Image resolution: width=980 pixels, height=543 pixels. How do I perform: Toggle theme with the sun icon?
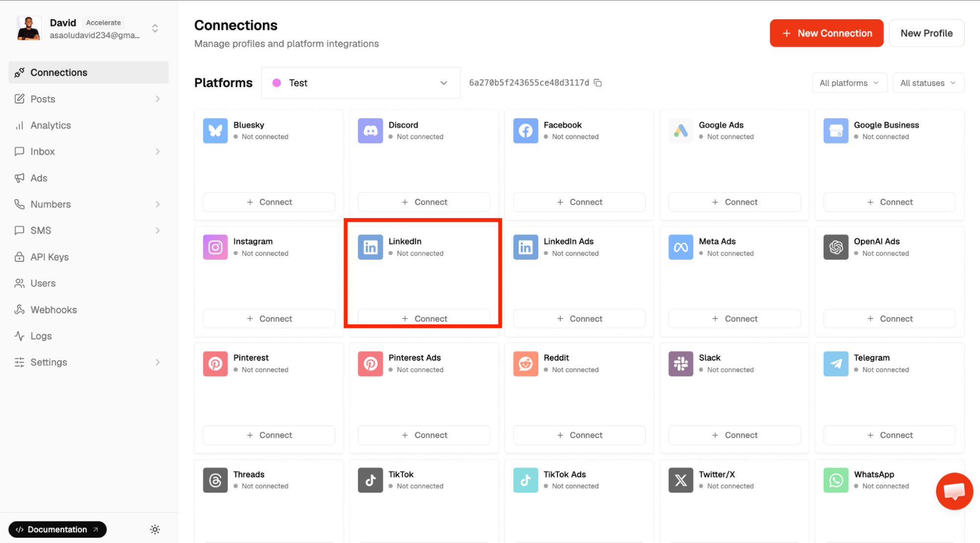155,529
